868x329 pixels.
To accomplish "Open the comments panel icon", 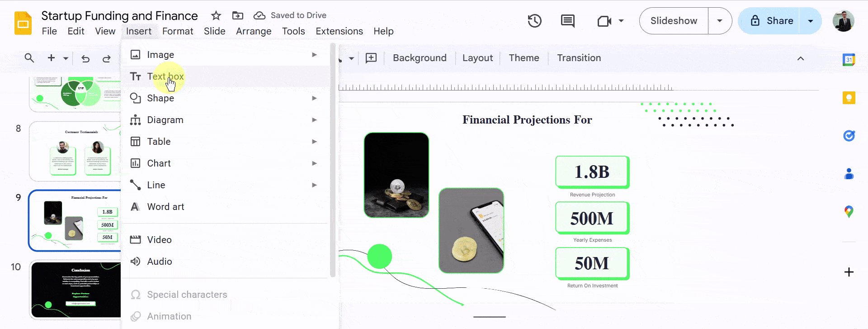I will (567, 21).
